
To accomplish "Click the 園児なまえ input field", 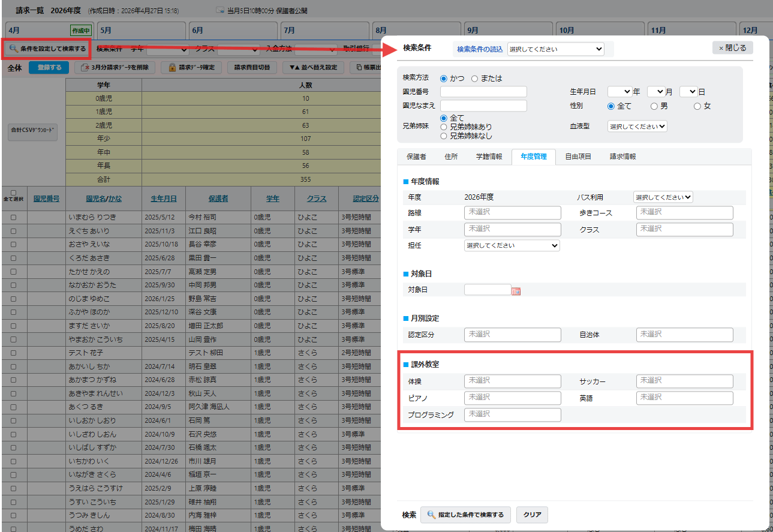I will pyautogui.click(x=483, y=106).
